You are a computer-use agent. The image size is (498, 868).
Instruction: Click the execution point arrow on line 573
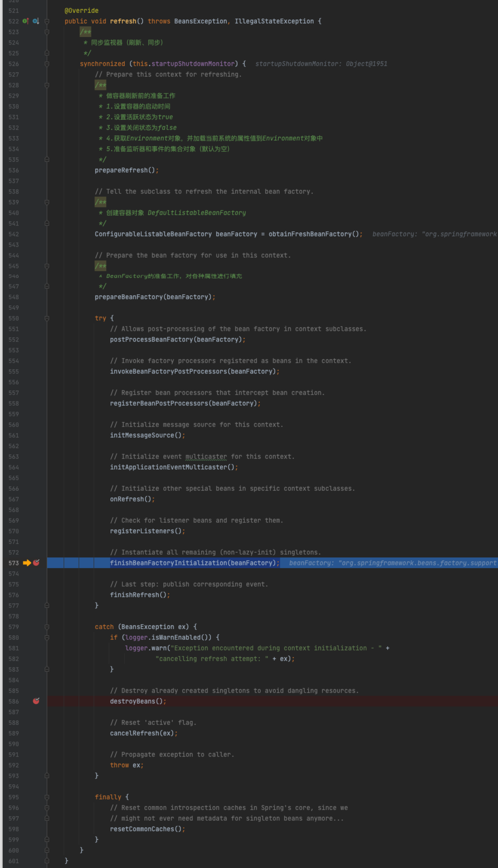pyautogui.click(x=27, y=563)
